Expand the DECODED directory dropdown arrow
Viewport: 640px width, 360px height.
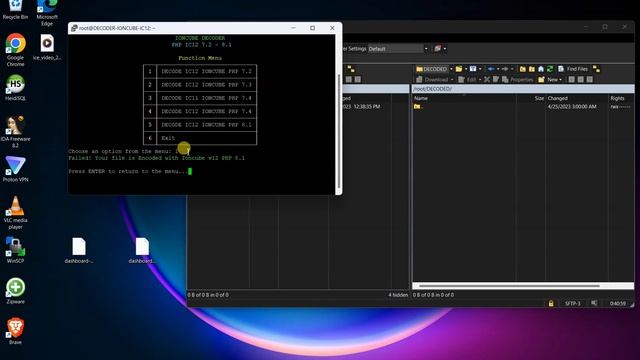tap(451, 69)
